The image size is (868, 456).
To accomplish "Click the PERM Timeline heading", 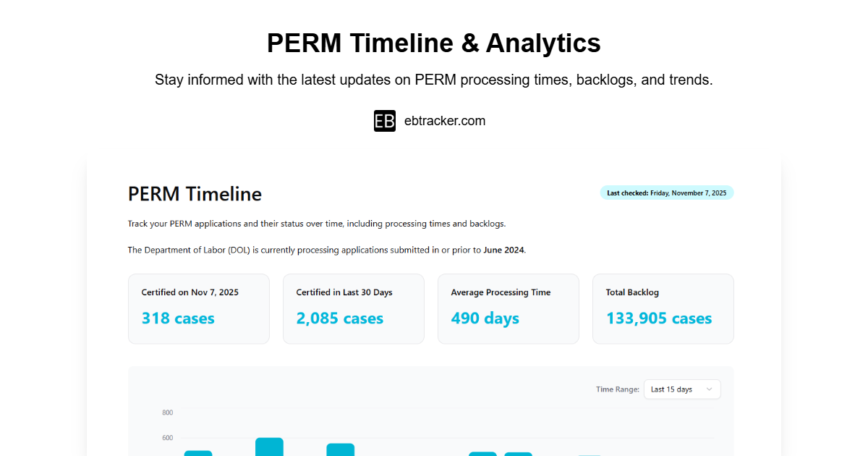I will (x=195, y=194).
